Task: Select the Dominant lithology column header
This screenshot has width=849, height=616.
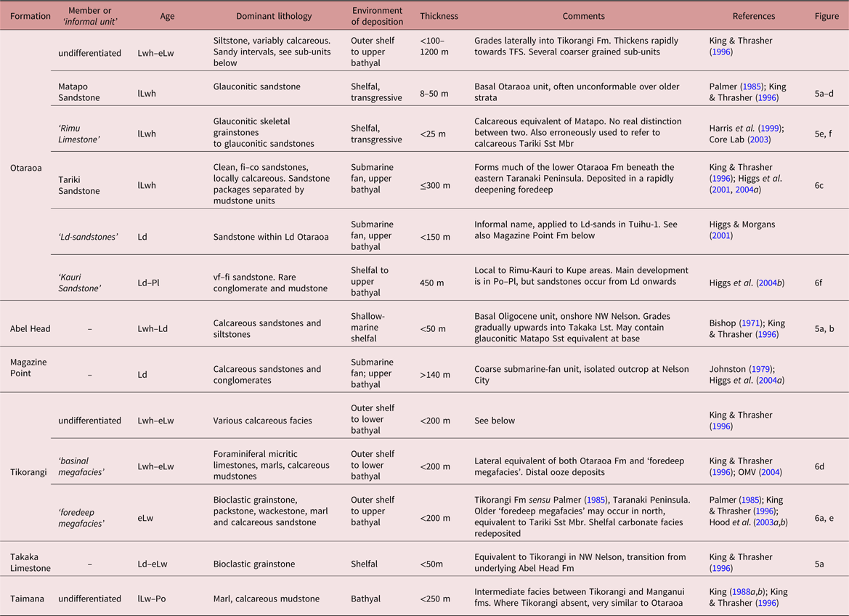Action: [274, 16]
